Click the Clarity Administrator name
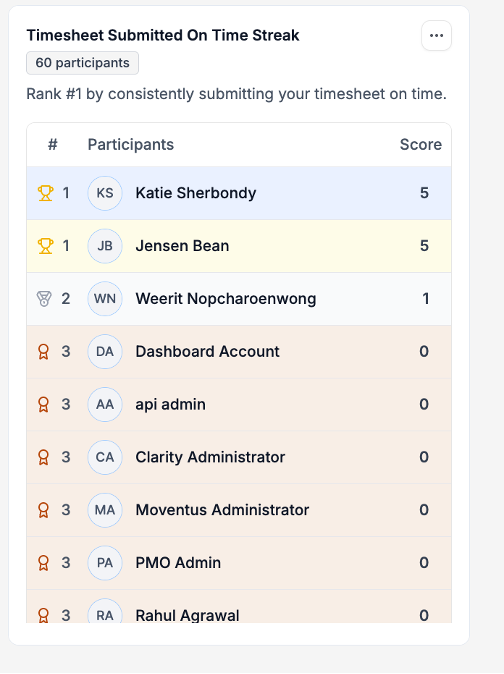 tap(210, 457)
